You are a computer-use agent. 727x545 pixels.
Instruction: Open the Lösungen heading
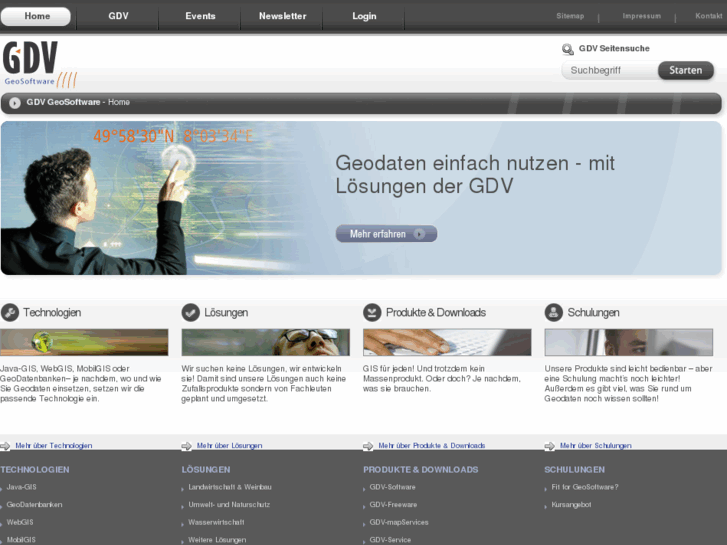pos(226,313)
